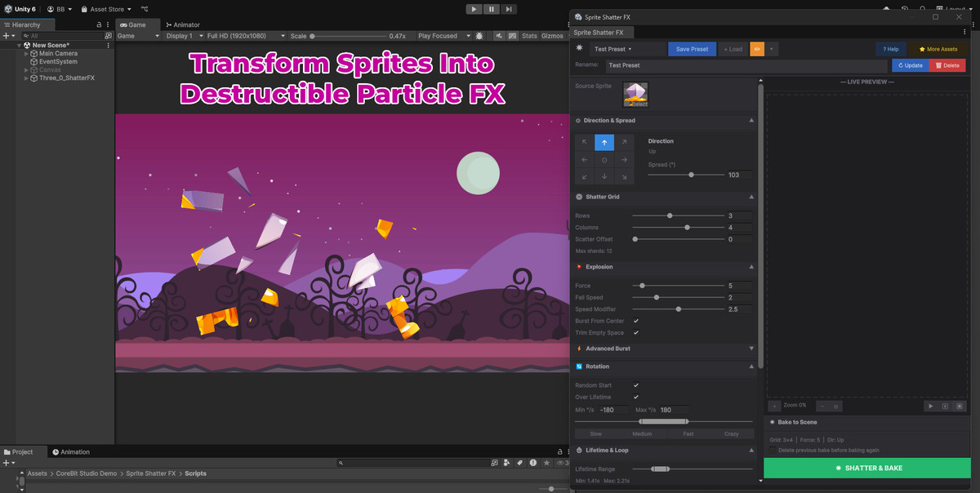Image resolution: width=980 pixels, height=493 pixels.
Task: Switch to the Animator tab
Action: [x=182, y=24]
